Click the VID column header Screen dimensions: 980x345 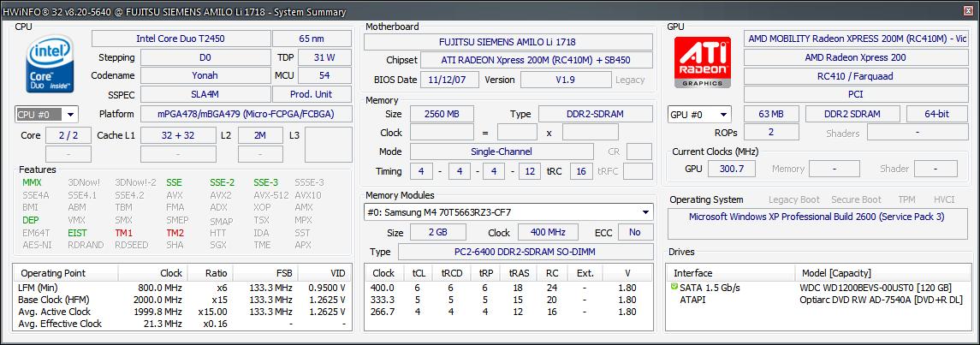coord(324,273)
